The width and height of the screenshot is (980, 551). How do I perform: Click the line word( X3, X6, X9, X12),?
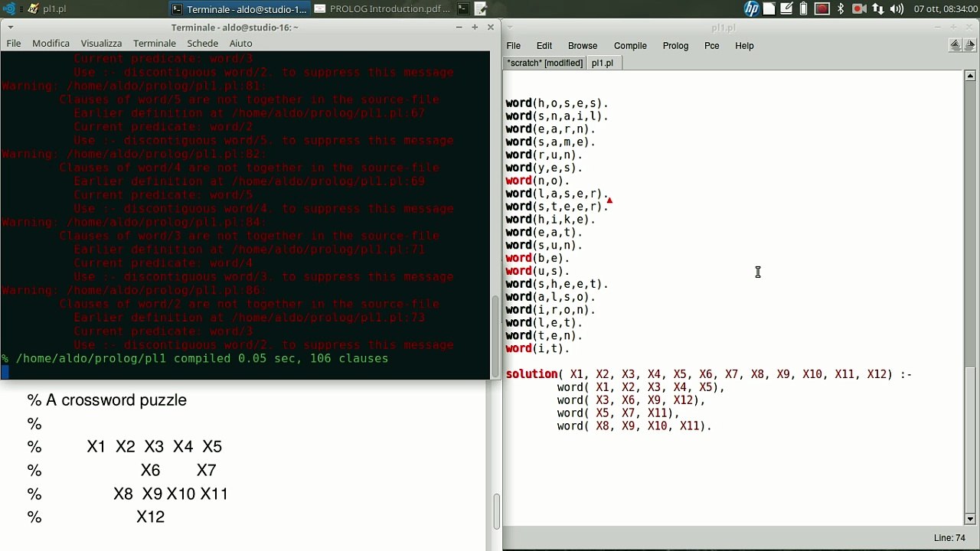[631, 400]
